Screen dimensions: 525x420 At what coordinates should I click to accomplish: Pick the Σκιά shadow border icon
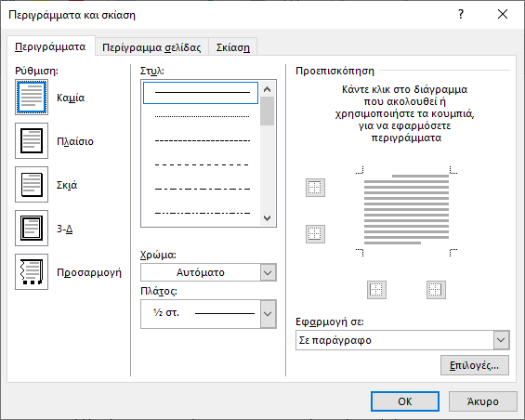(32, 184)
